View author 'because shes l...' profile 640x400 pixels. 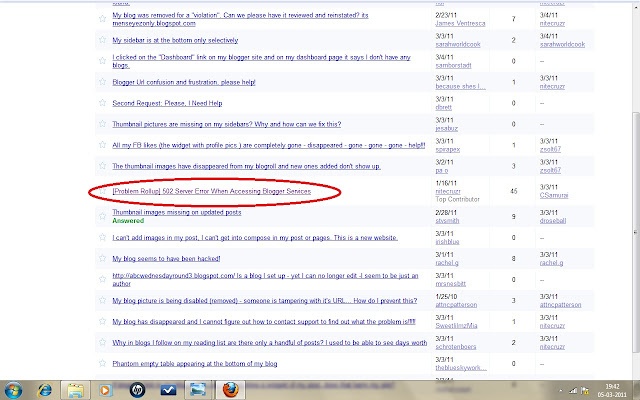click(460, 86)
